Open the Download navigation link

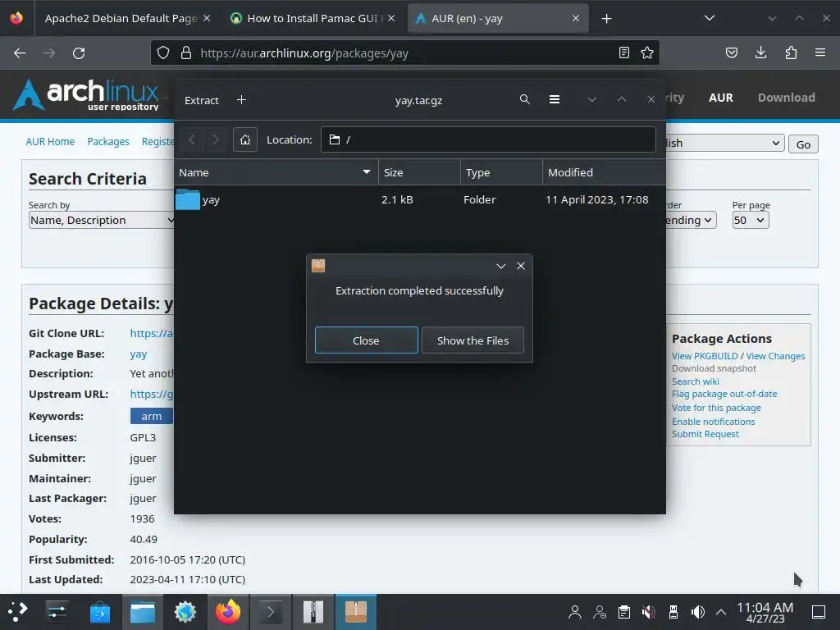786,98
